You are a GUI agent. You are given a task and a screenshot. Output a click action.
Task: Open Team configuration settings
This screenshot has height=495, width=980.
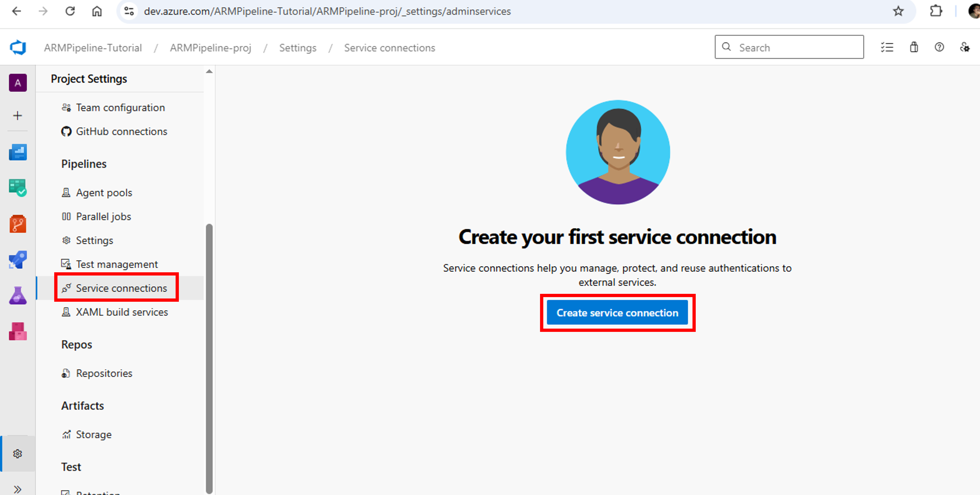[x=120, y=107]
